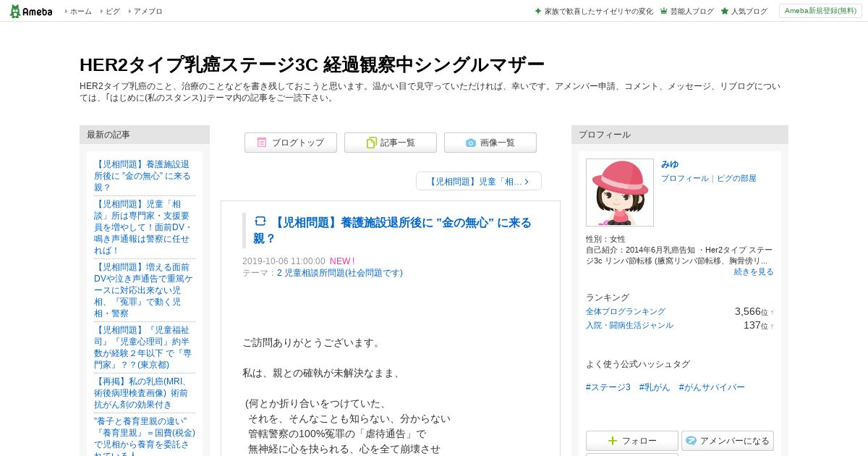The width and height of the screenshot is (868, 456).
Task: Click the pink ブログトップ page icon
Action: [x=262, y=143]
